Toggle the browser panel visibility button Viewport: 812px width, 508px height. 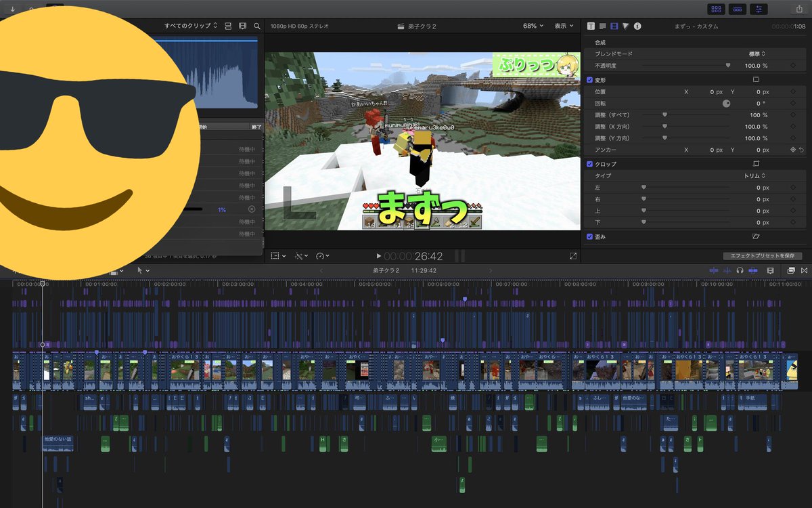point(715,9)
